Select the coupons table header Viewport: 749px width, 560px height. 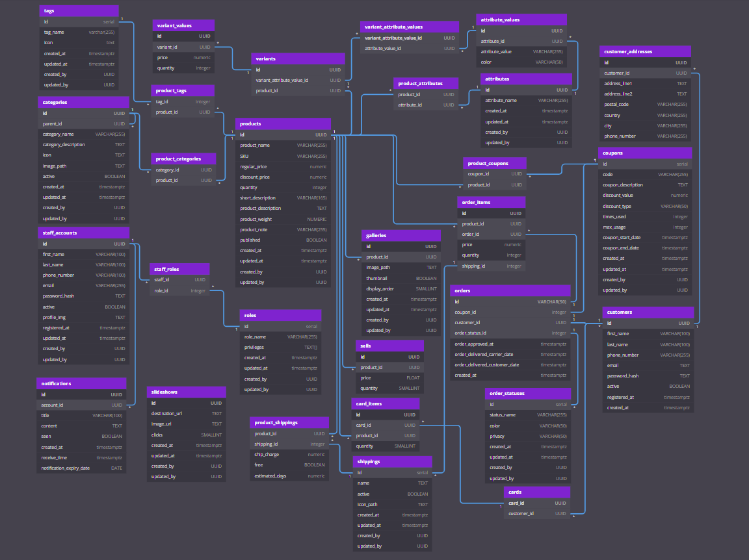point(645,153)
